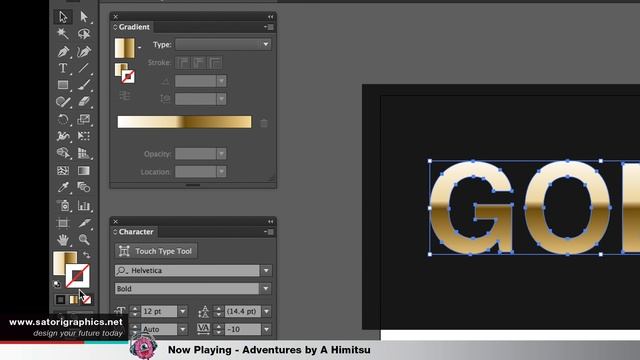Select the Slice tool

pyautogui.click(x=84, y=223)
